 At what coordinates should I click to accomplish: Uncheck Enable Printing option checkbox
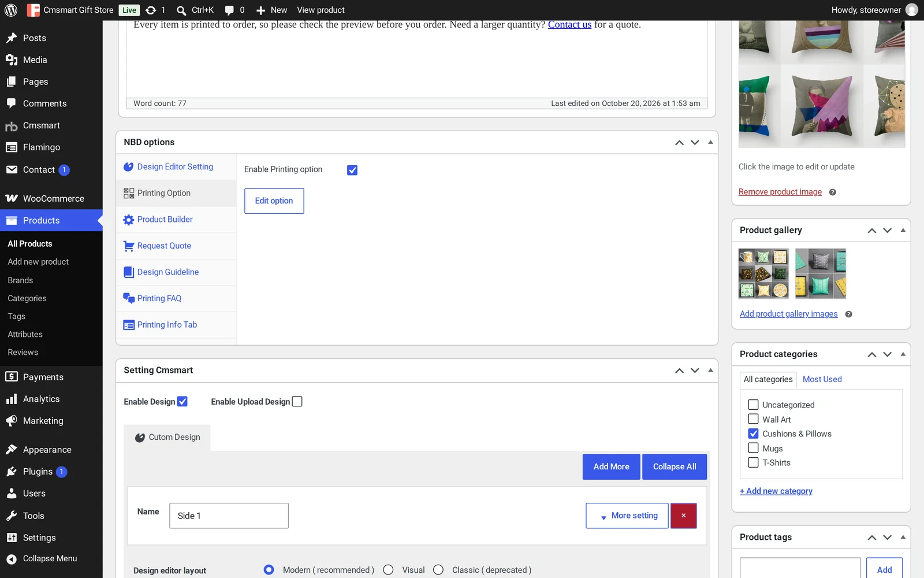352,170
